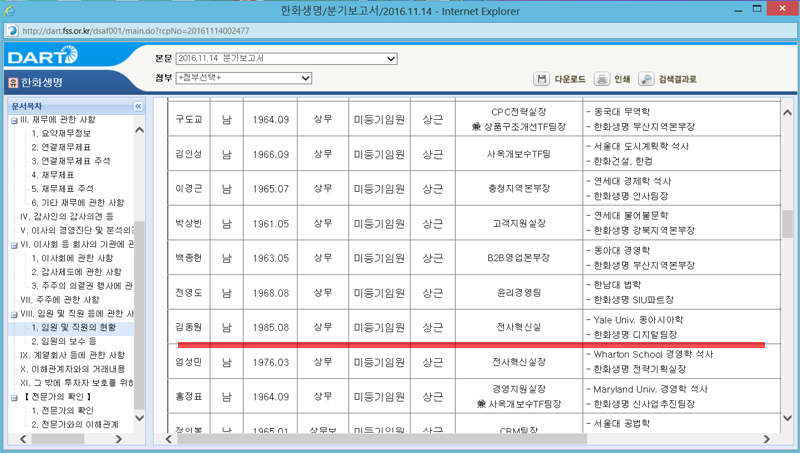Click the page icon beside the URL
This screenshot has height=453, width=800.
click(12, 31)
